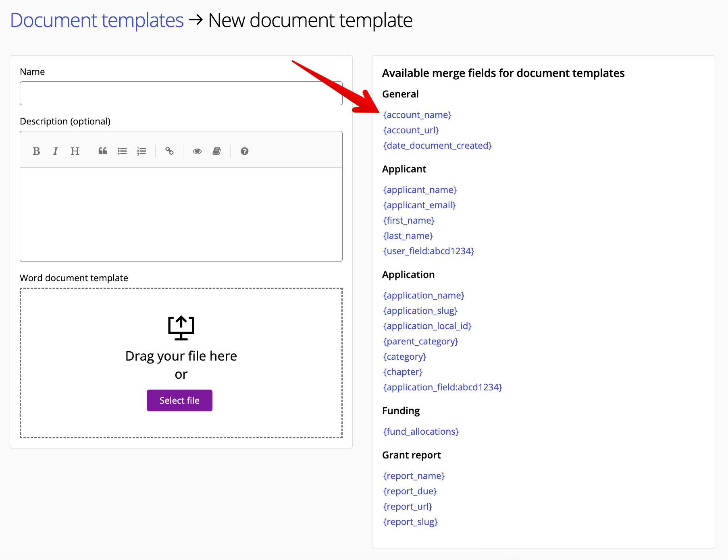Apply italic formatting in the description editor
728x560 pixels.
(55, 151)
